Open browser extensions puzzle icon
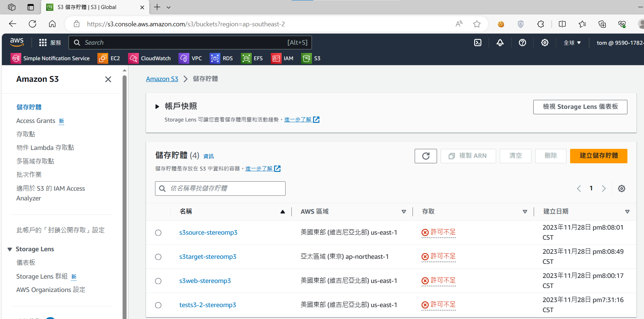644x319 pixels. [x=541, y=24]
